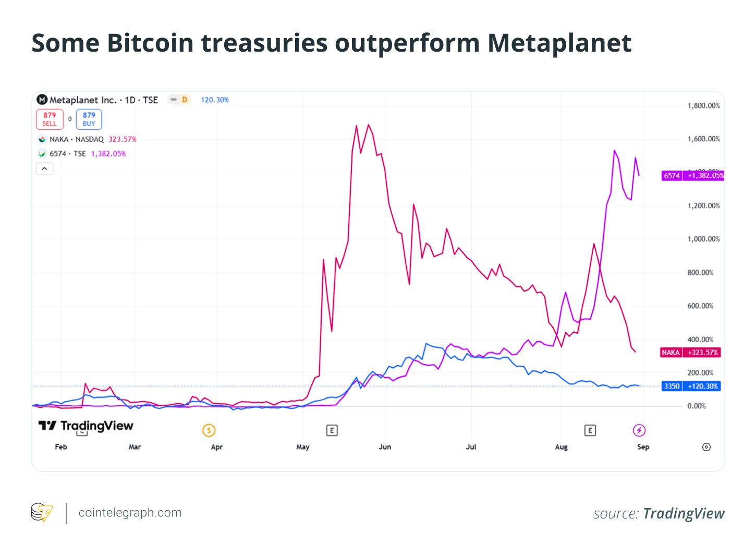This screenshot has height=555, width=756.
Task: Open the NAKA series icon in the legend
Action: [43, 139]
